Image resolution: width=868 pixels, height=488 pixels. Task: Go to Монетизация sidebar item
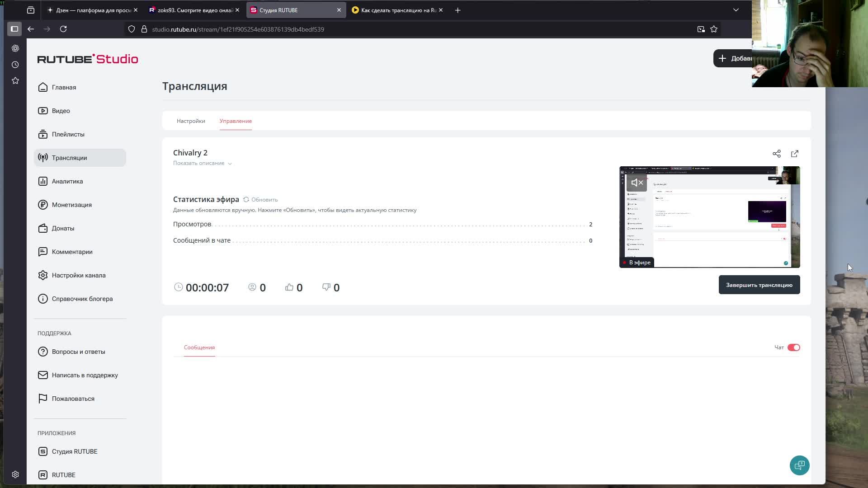coord(71,205)
